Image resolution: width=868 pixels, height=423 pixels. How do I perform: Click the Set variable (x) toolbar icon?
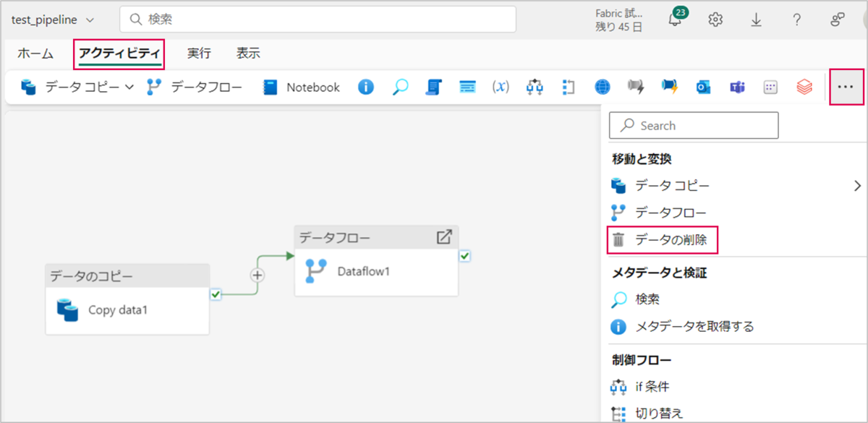[501, 87]
